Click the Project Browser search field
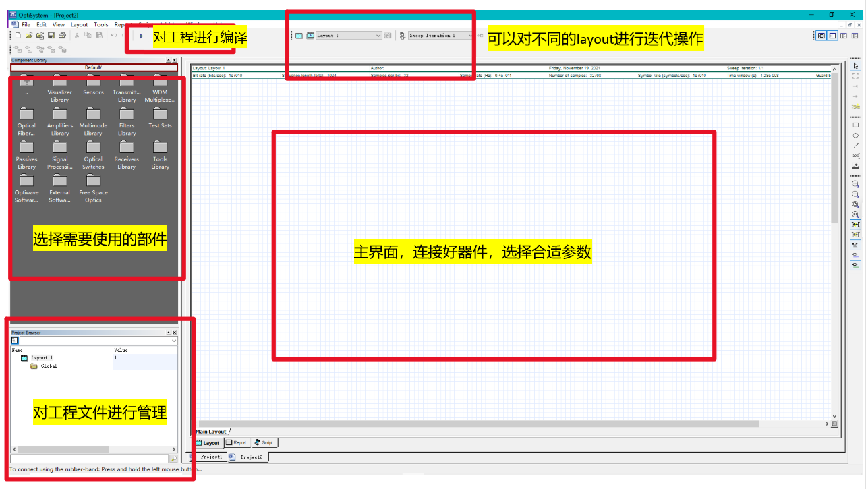 pos(89,459)
